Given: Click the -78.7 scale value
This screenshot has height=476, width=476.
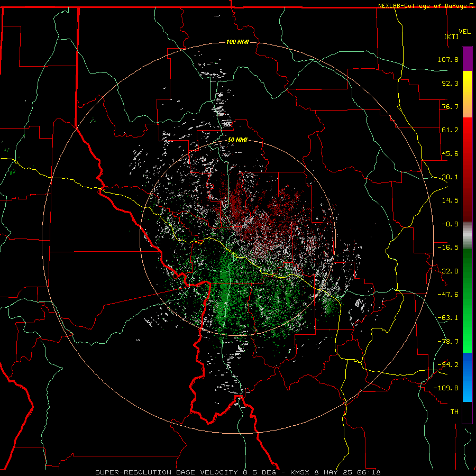Looking at the screenshot, I should tap(448, 342).
